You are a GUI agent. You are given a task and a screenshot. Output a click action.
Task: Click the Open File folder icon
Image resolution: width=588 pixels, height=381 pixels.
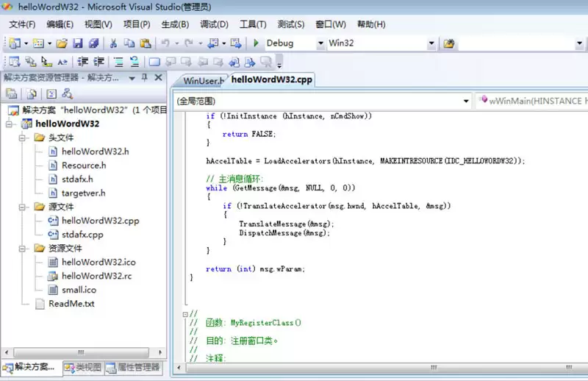(x=62, y=43)
